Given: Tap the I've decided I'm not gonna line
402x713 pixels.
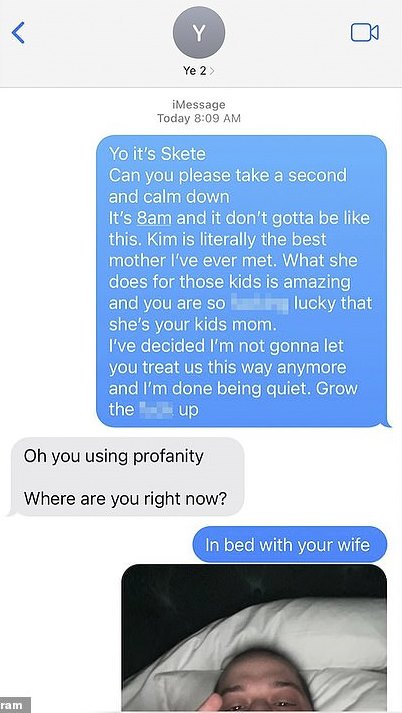Looking at the screenshot, I should coord(226,346).
